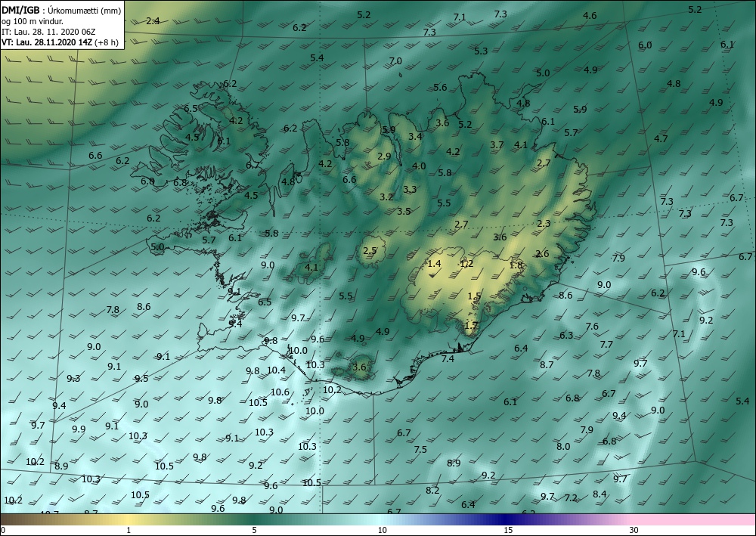The height and width of the screenshot is (536, 756).
Task: Click the 1.4 value on the glacier
Action: [x=435, y=263]
